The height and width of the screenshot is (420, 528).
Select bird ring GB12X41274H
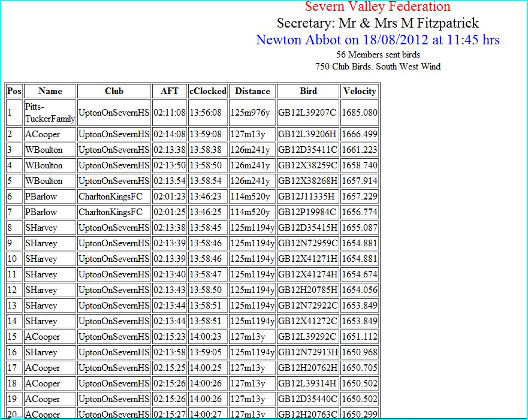pyautogui.click(x=308, y=274)
